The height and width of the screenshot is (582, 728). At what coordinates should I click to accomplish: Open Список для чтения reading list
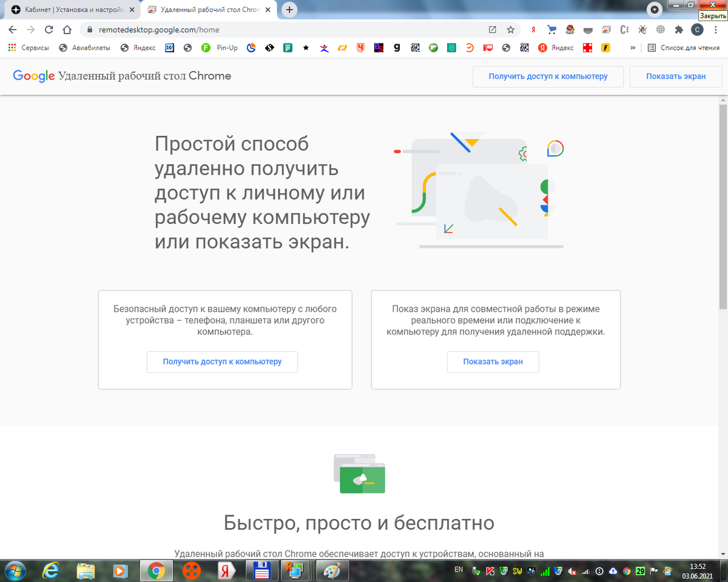[x=684, y=48]
